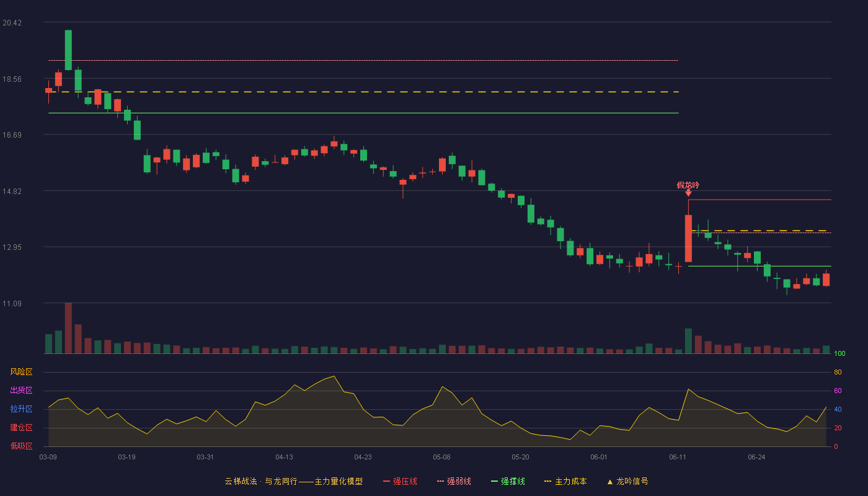Click the 80 indicator scale value
The image size is (868, 496).
click(838, 372)
